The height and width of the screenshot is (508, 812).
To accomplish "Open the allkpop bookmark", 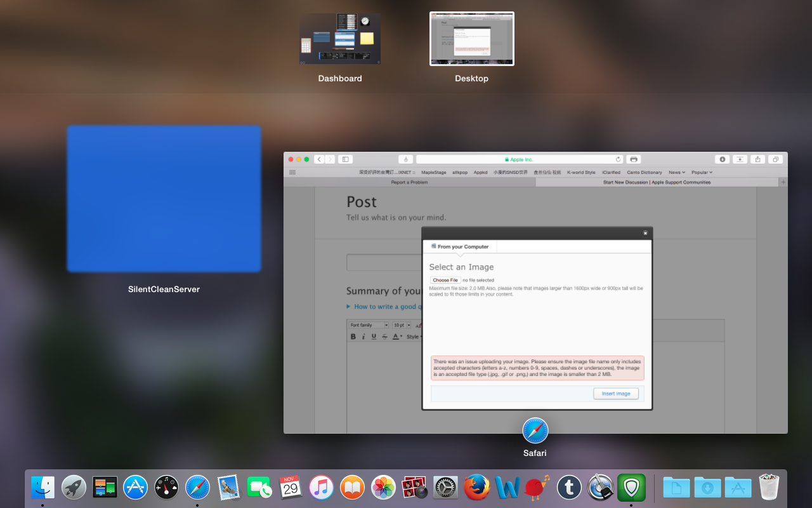I will pos(460,172).
